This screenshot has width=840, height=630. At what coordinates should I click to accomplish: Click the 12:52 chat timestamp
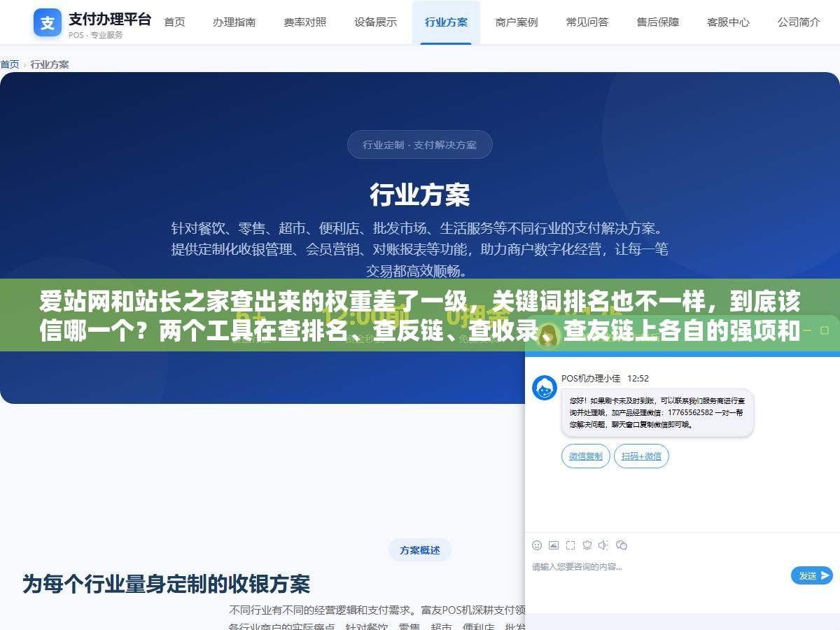point(638,378)
